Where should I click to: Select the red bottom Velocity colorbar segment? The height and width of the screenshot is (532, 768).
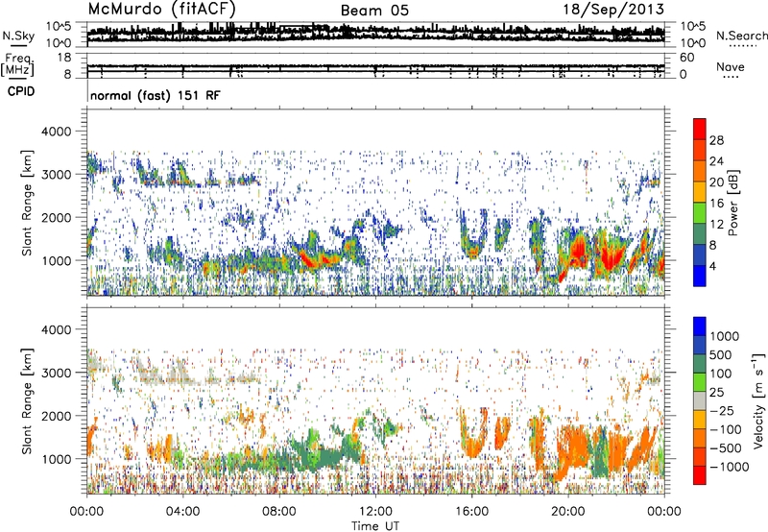(700, 475)
